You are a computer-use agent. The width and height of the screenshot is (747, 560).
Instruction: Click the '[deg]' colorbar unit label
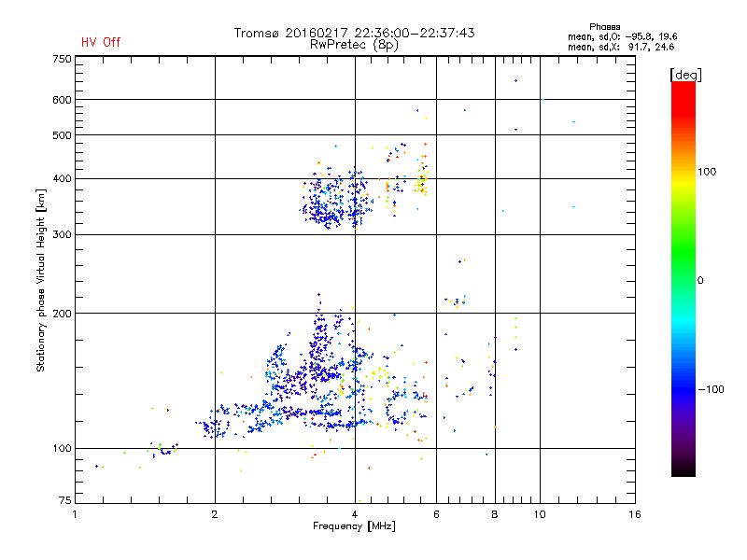coord(685,75)
